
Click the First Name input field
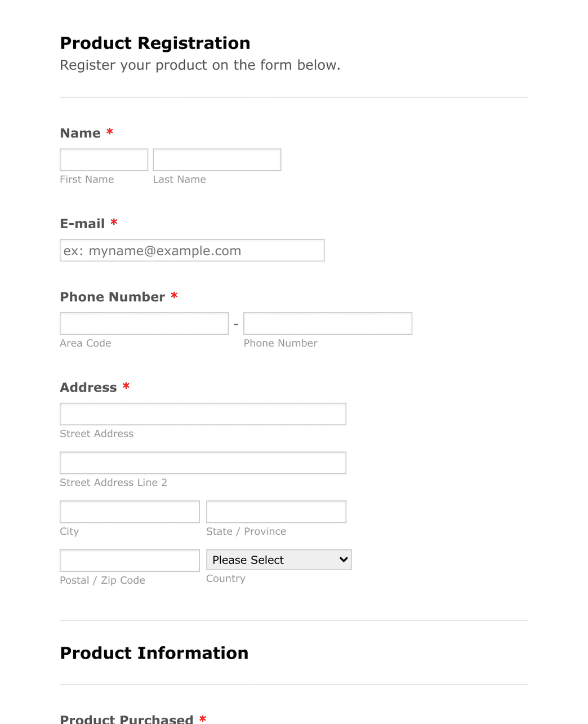click(103, 159)
